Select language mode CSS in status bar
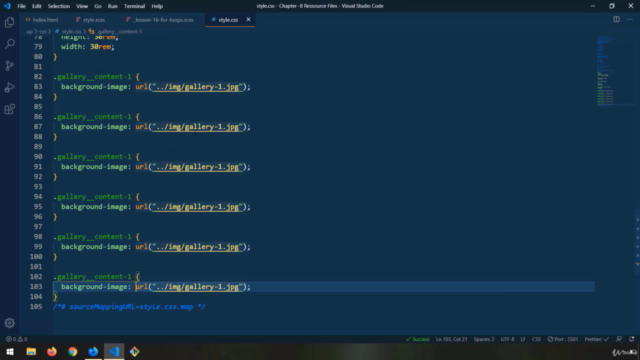Viewport: 640px width, 360px height. pos(536,339)
